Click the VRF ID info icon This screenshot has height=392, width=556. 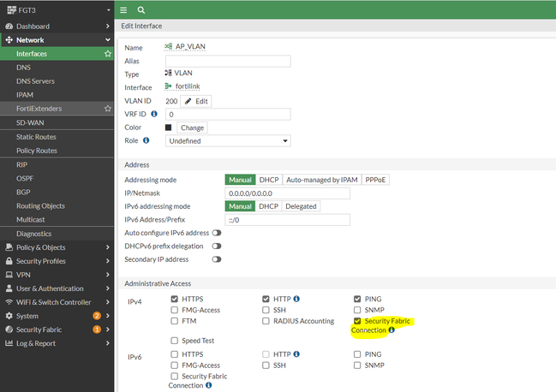[x=154, y=114]
